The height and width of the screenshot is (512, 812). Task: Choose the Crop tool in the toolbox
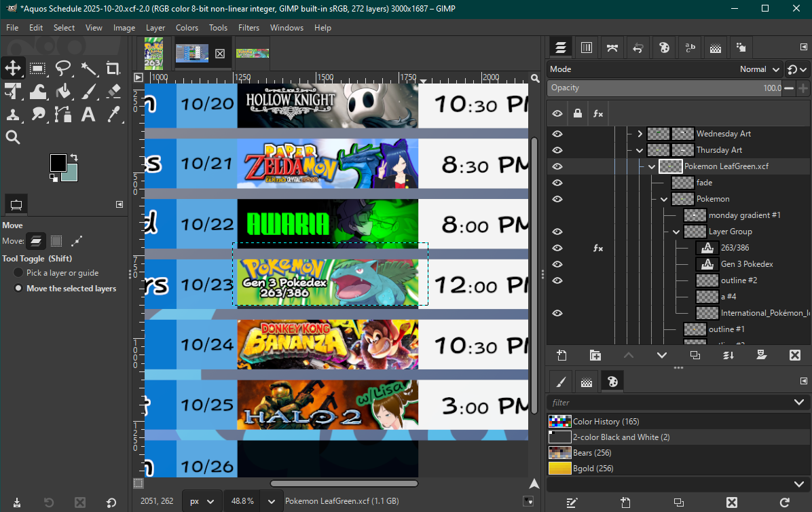click(x=113, y=68)
